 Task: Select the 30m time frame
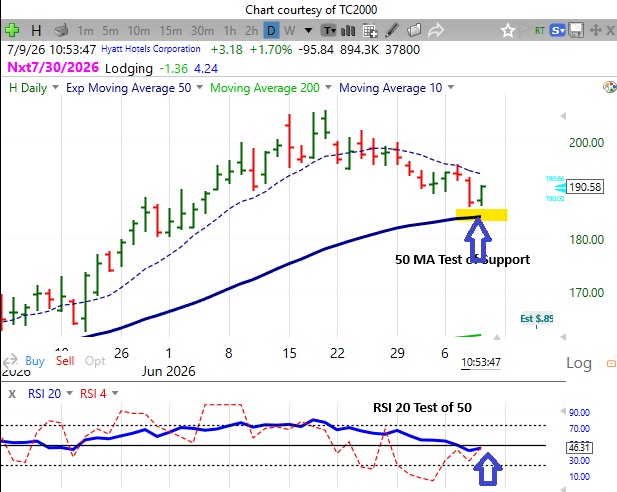tap(202, 30)
